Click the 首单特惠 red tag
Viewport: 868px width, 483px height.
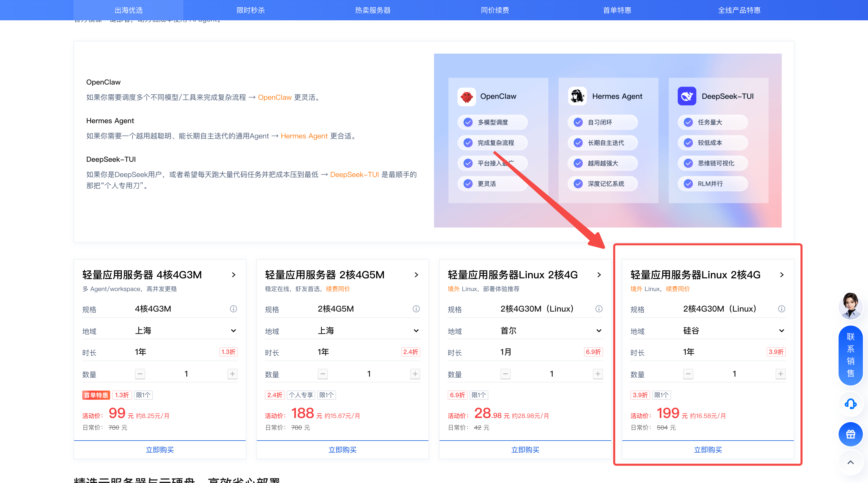click(x=96, y=395)
